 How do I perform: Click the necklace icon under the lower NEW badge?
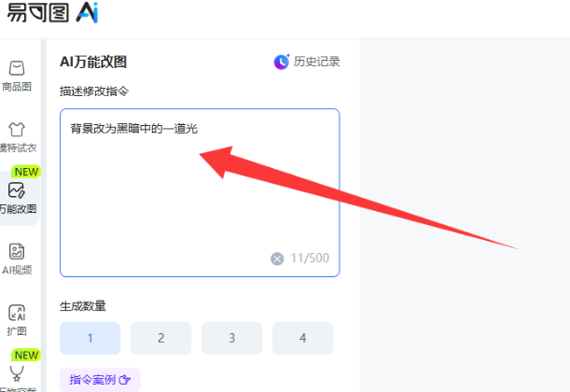[17, 373]
